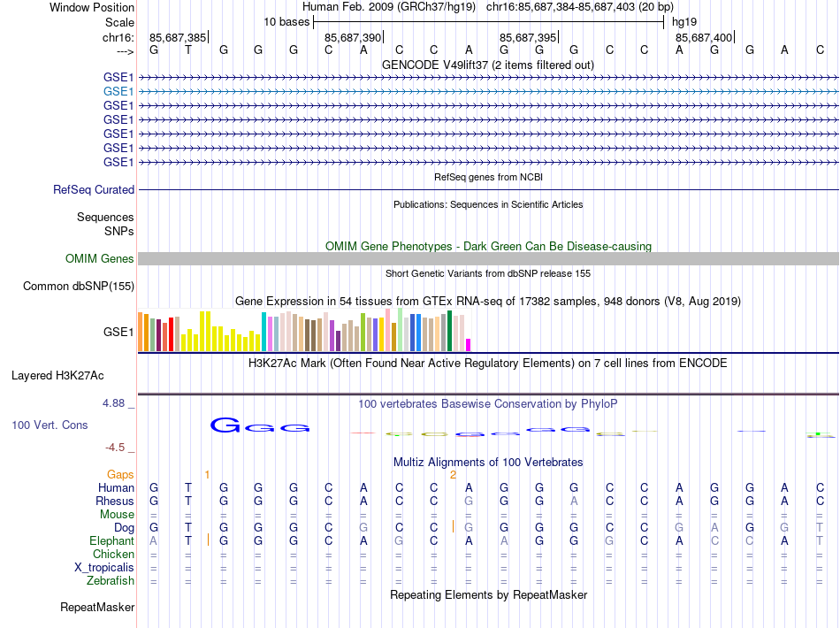Click the OMIM Genes track label
The image size is (840, 628).
coord(100,258)
